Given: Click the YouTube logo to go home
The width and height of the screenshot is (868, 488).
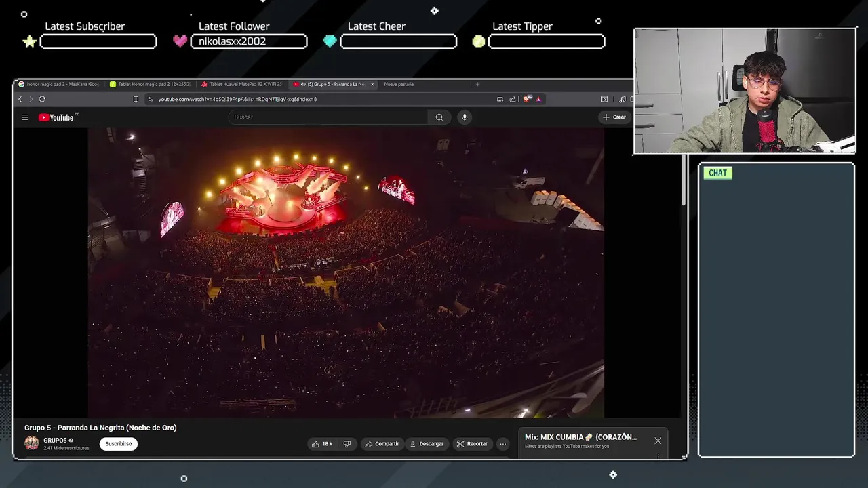Looking at the screenshot, I should (x=56, y=117).
